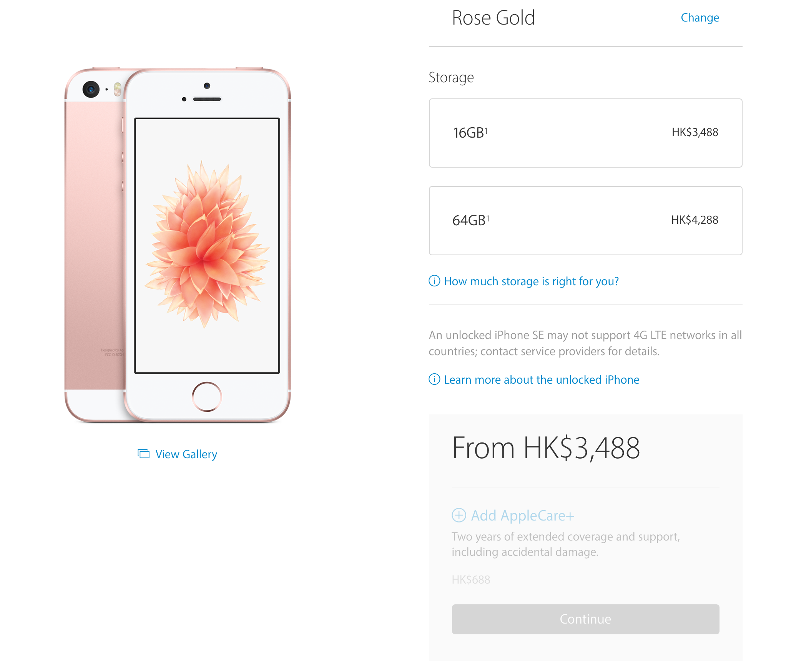Click the info icon before unlocked iPhone link

pyautogui.click(x=434, y=379)
